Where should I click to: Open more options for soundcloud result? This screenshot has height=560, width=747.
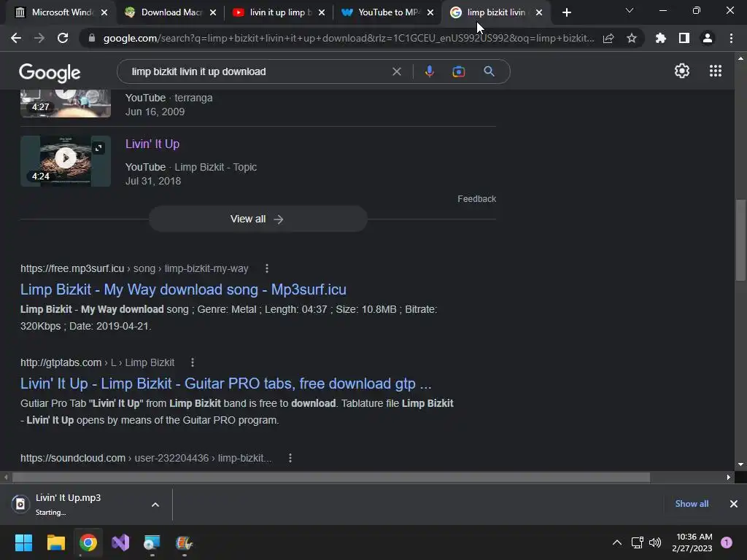point(290,458)
